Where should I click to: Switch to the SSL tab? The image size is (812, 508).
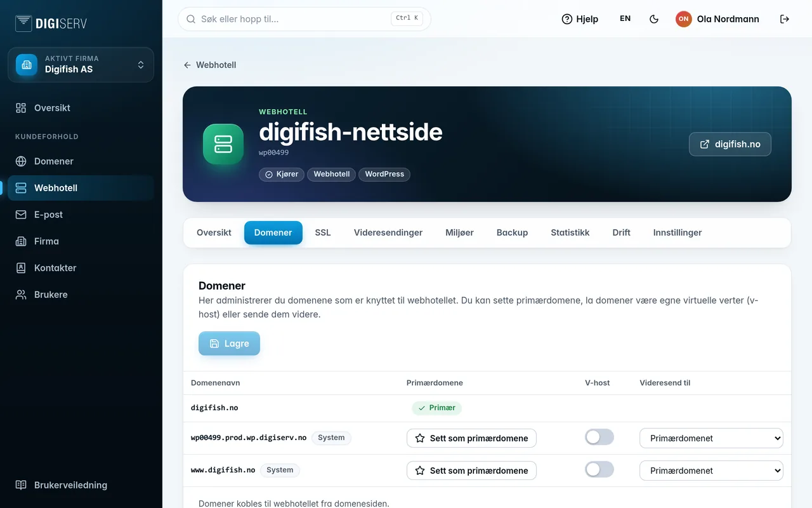click(323, 232)
